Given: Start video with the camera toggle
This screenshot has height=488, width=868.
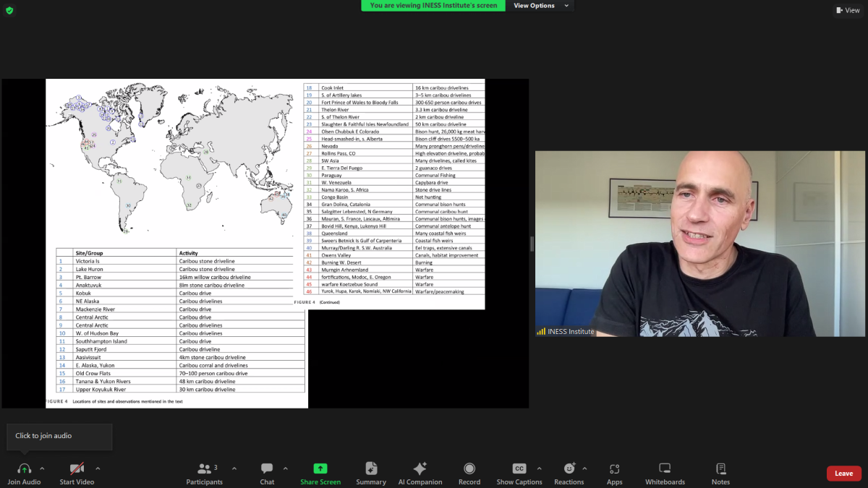Looking at the screenshot, I should (77, 469).
